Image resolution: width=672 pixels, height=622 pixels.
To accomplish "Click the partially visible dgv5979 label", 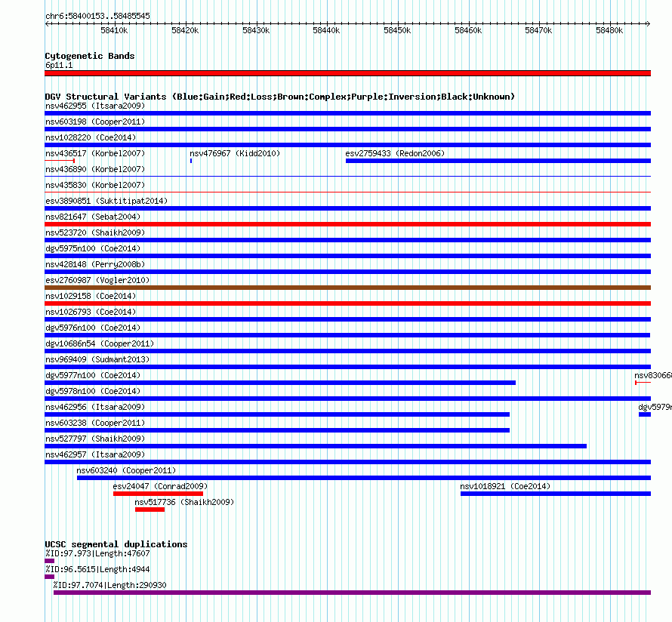I will [x=655, y=407].
